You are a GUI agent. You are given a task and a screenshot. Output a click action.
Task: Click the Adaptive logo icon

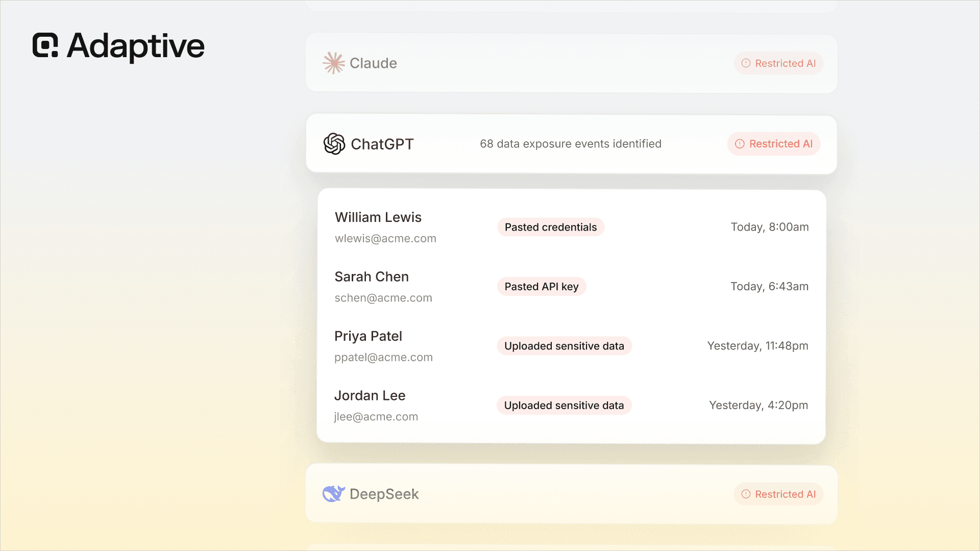pyautogui.click(x=45, y=45)
